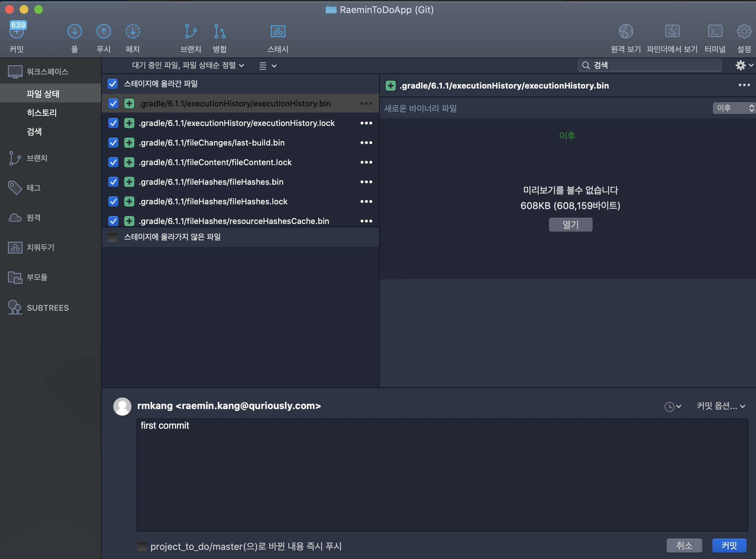The image size is (756, 559).
Task: Click the commit message text area
Action: click(x=442, y=475)
